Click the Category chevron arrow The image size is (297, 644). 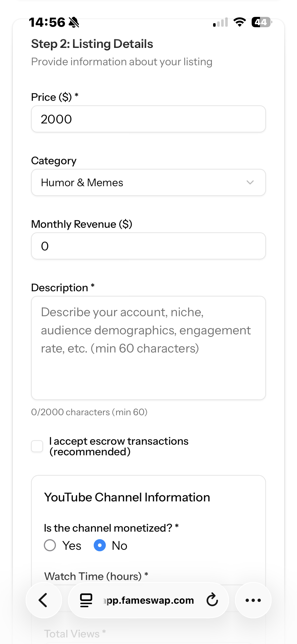coord(250,182)
